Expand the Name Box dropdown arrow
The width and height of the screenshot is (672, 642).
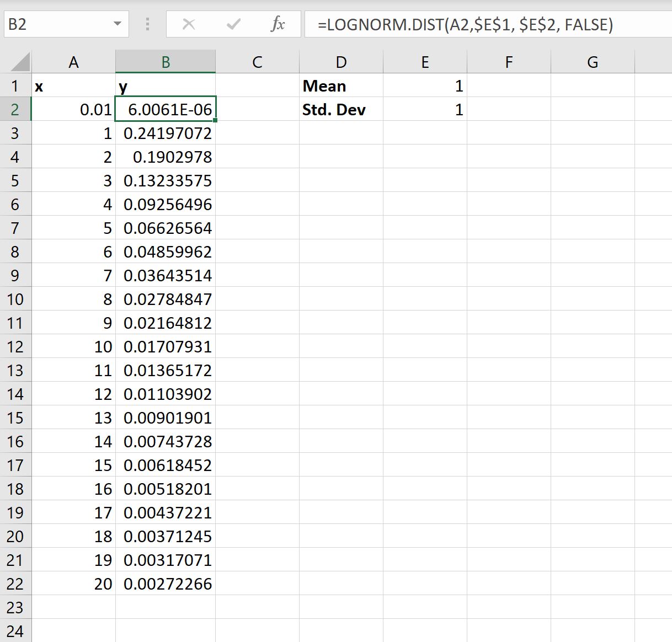tap(117, 24)
